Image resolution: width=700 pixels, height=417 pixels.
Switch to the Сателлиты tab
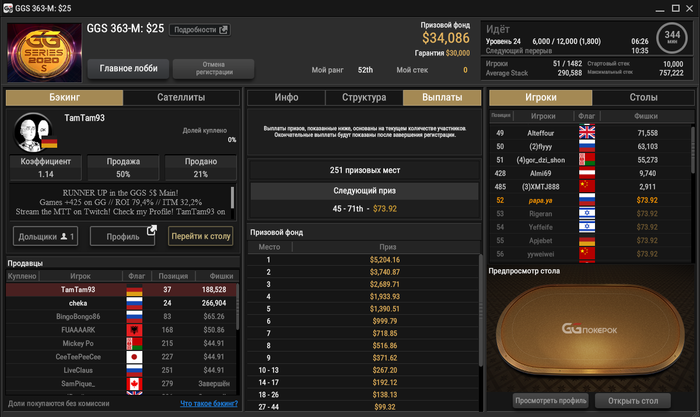(x=181, y=97)
